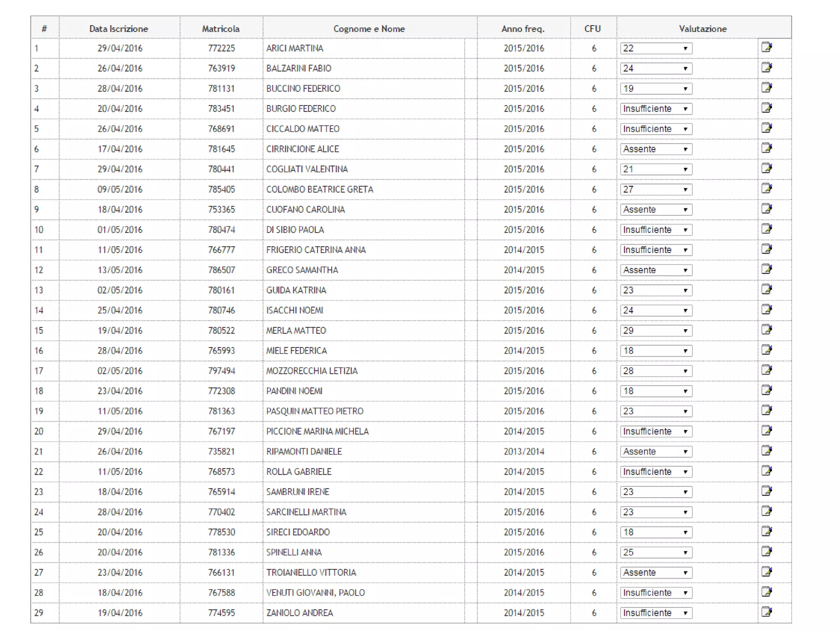The height and width of the screenshot is (630, 840).
Task: Click edit icon for SPINELLI ANNA row
Action: click(x=766, y=552)
